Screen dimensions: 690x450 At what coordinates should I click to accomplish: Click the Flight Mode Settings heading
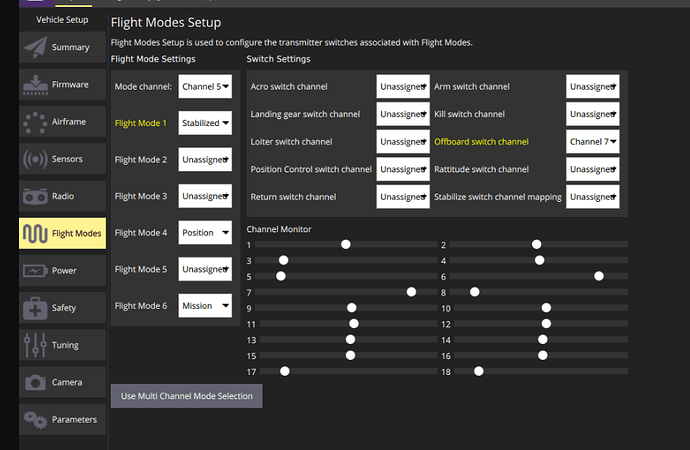click(153, 59)
